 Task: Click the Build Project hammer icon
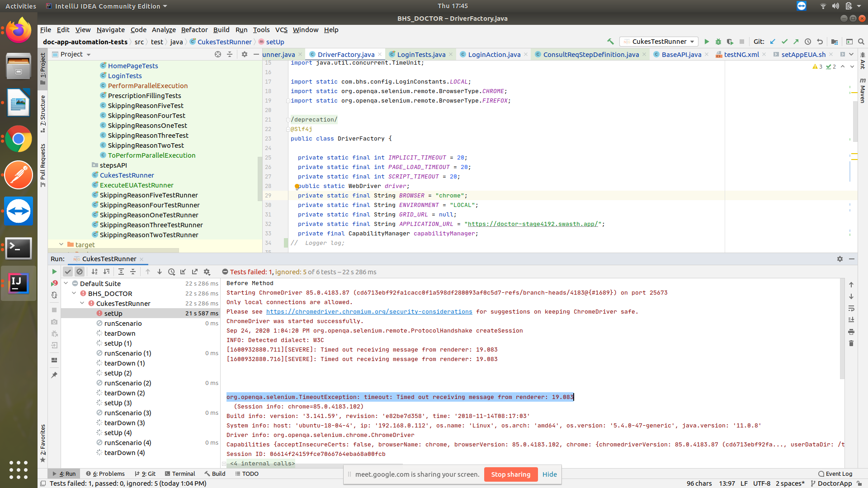tap(611, 42)
